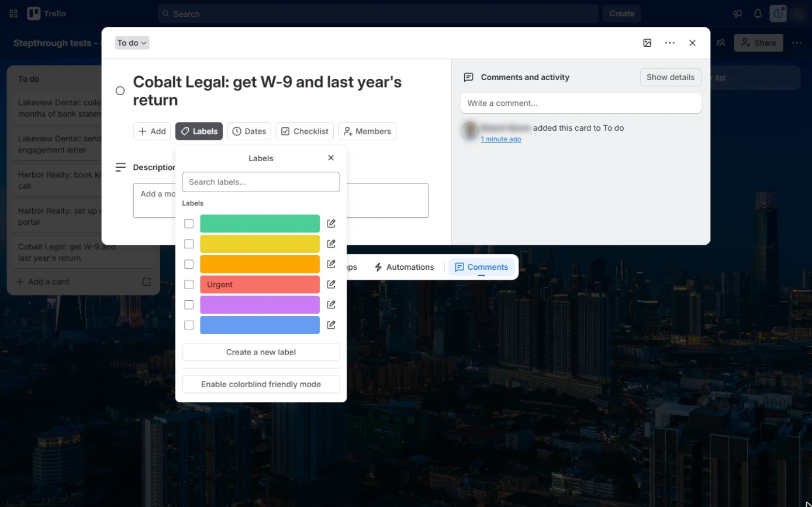Open the Checklist popover
This screenshot has height=507, width=812.
(305, 131)
